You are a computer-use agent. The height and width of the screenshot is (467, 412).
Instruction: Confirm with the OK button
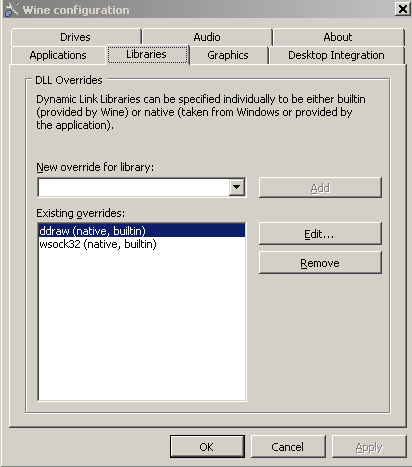207,446
